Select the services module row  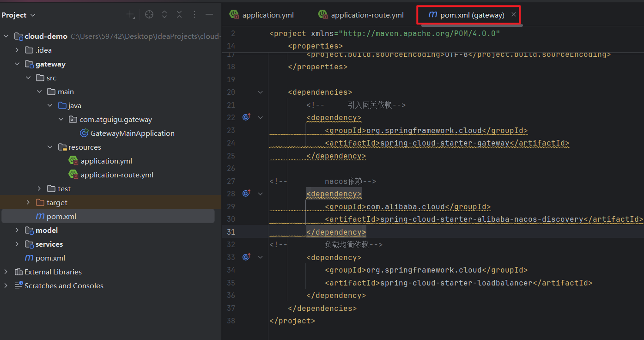(x=111, y=244)
